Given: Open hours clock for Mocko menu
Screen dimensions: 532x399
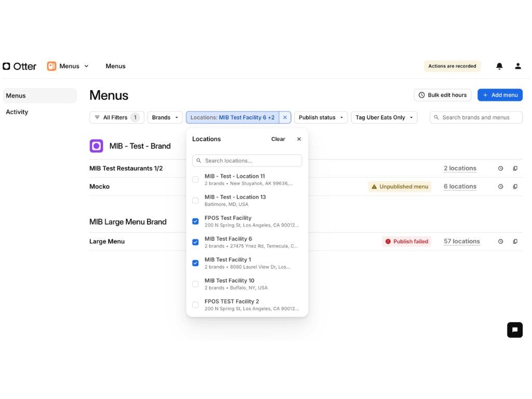Looking at the screenshot, I should click(500, 187).
